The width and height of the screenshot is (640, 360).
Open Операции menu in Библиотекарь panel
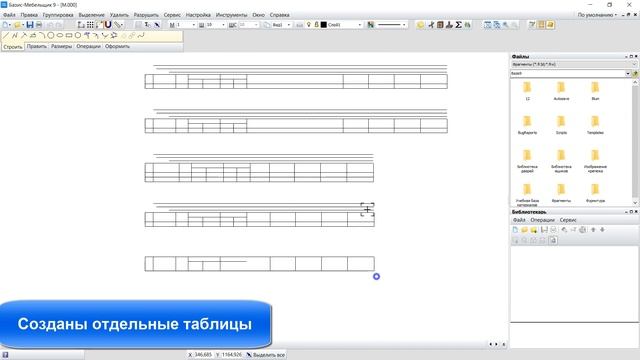tap(542, 220)
